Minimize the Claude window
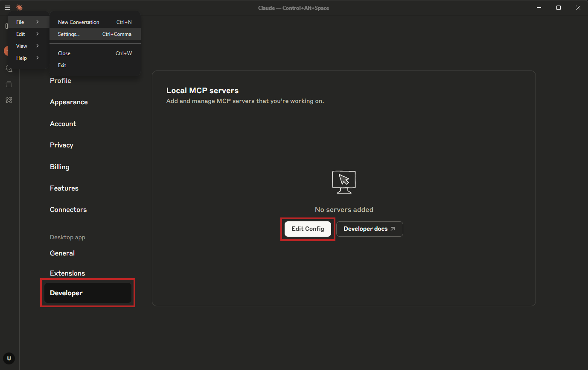 coord(539,8)
